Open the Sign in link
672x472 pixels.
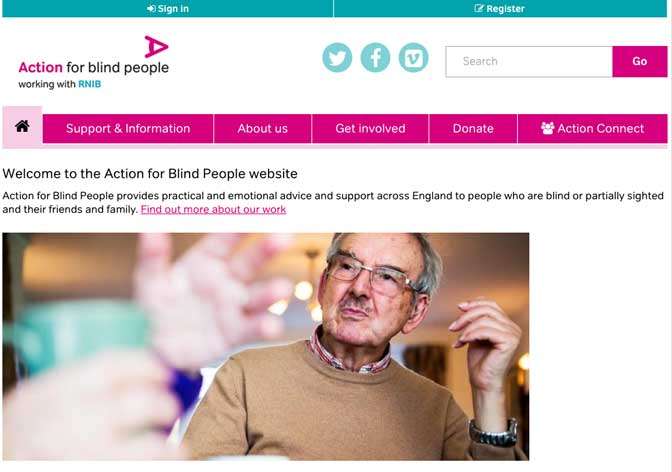[168, 9]
